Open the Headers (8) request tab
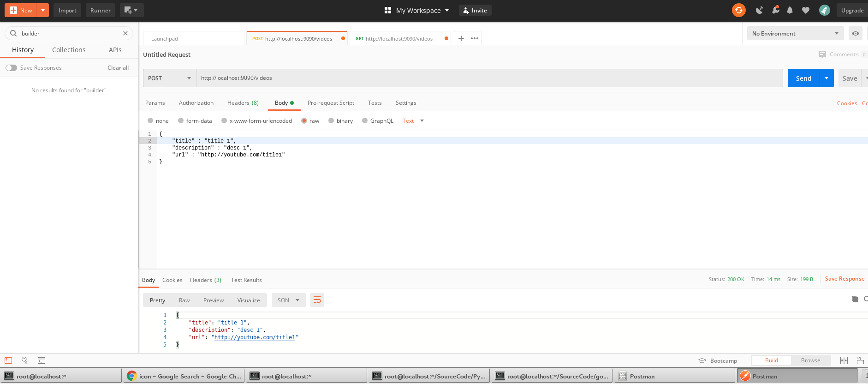This screenshot has width=868, height=384. 243,102
